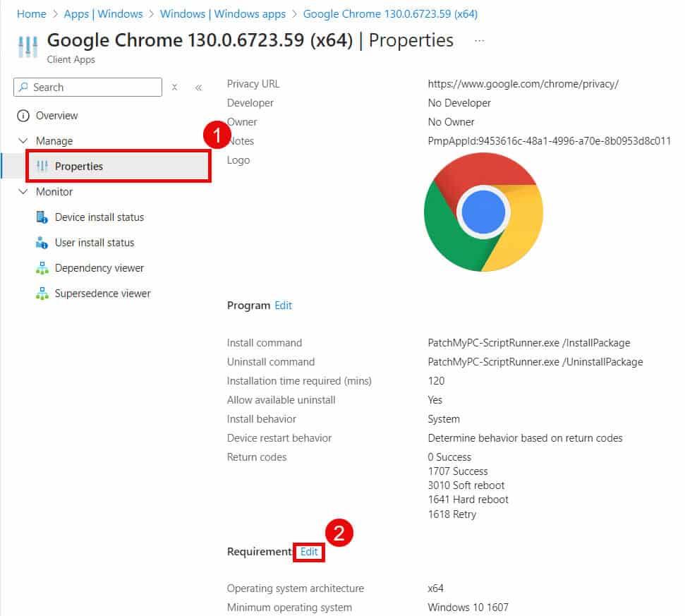685x616 pixels.
Task: Click the User install status icon
Action: click(x=42, y=243)
